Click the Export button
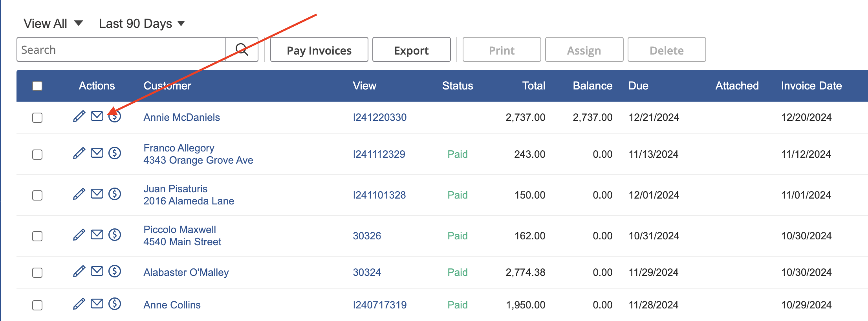Viewport: 868px width, 321px height. [x=412, y=50]
